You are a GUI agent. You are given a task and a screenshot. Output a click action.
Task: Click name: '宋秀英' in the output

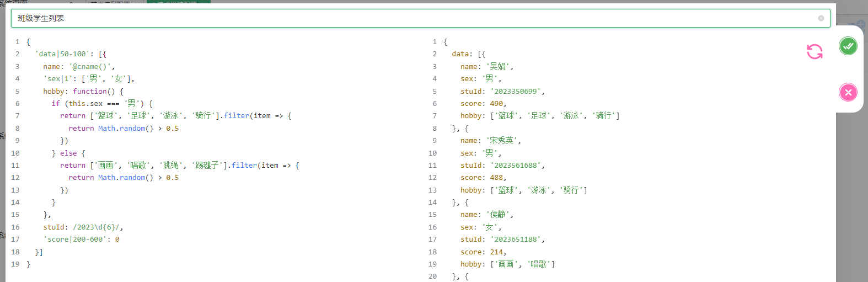[491, 141]
